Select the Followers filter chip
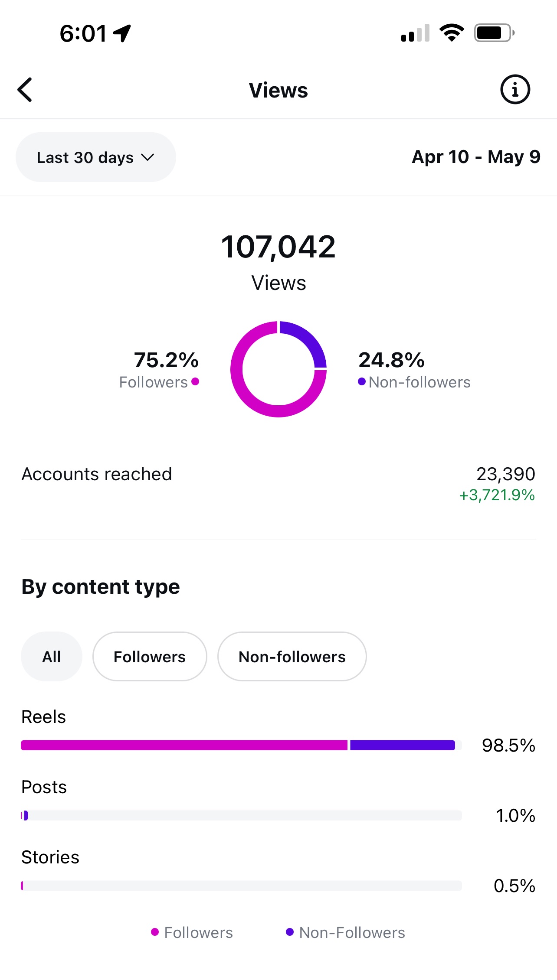The image size is (557, 980). [x=150, y=656]
